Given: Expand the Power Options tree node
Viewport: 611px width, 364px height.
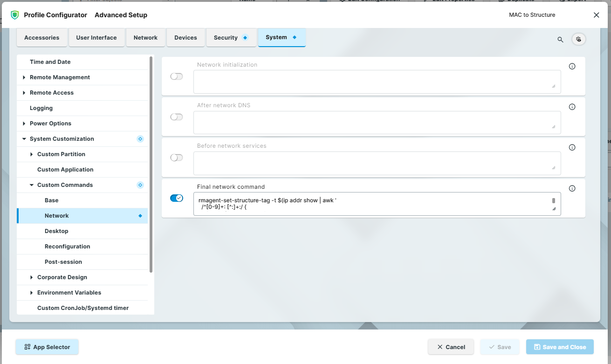Looking at the screenshot, I should point(24,124).
